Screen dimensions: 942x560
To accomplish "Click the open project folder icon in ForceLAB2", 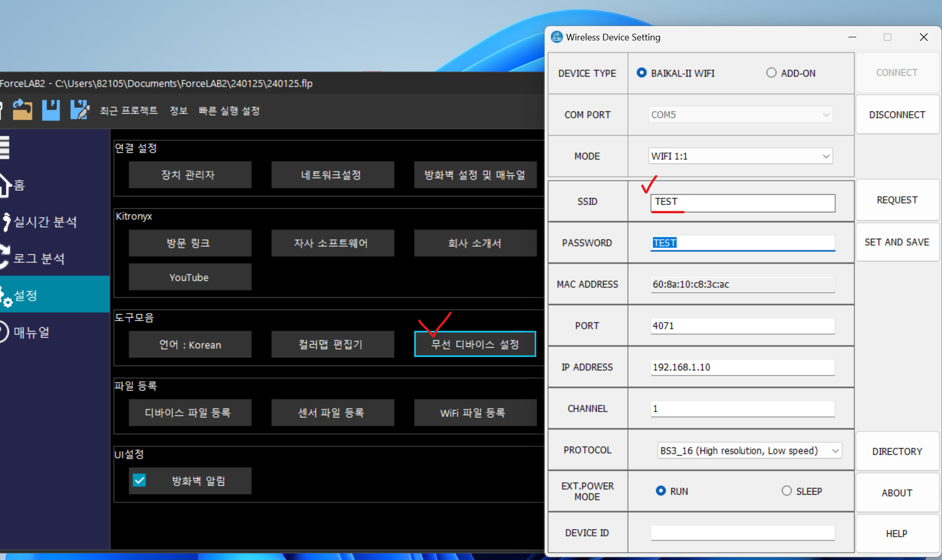I will [22, 110].
